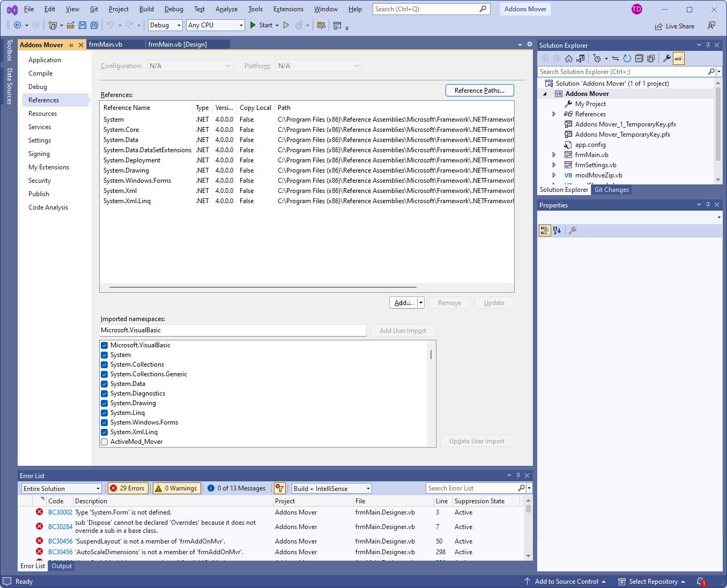Open the Live Share icon
This screenshot has height=588, width=727.
click(658, 26)
